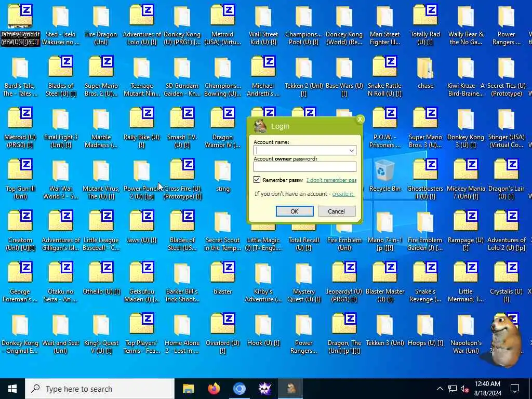Close the Login dialog with green X

pyautogui.click(x=360, y=119)
